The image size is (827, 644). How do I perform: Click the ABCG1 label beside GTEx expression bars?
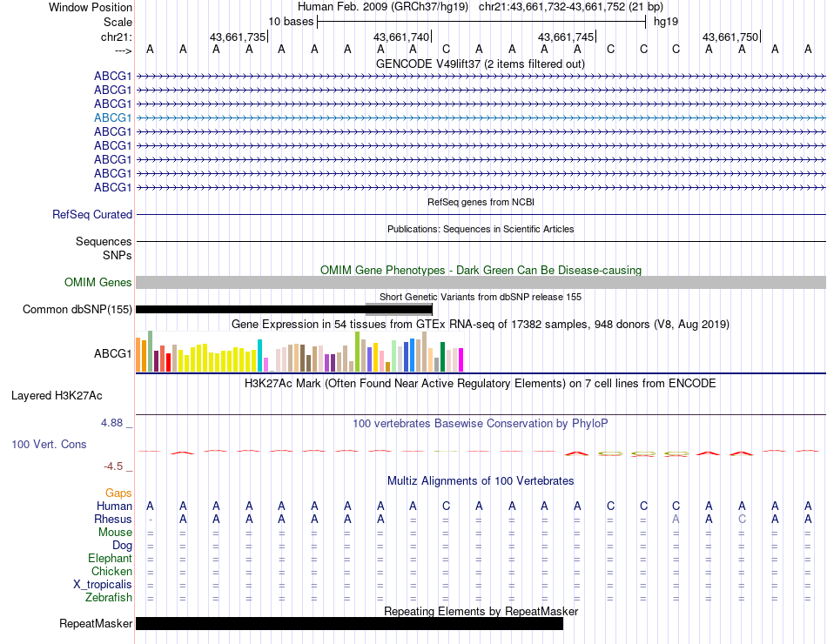coord(112,353)
